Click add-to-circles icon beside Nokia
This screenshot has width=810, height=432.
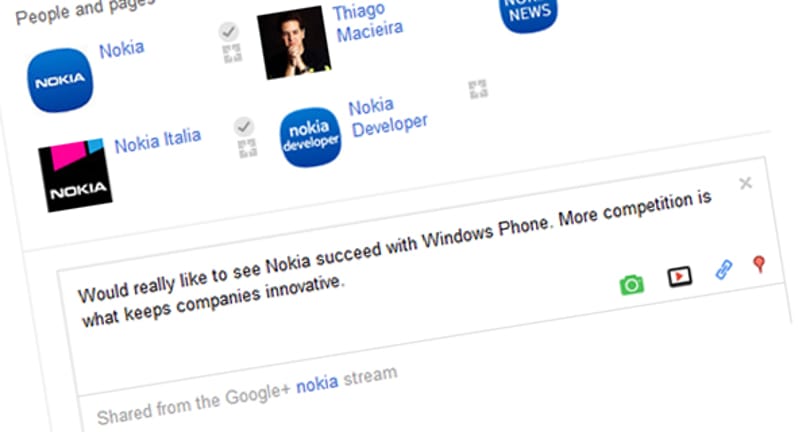232,53
